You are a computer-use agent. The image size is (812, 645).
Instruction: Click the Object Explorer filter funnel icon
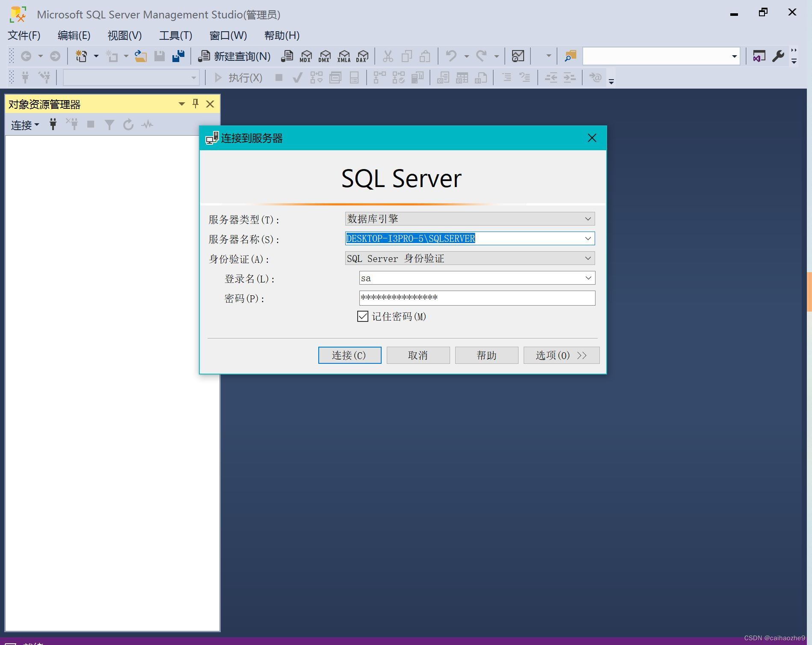tap(110, 125)
